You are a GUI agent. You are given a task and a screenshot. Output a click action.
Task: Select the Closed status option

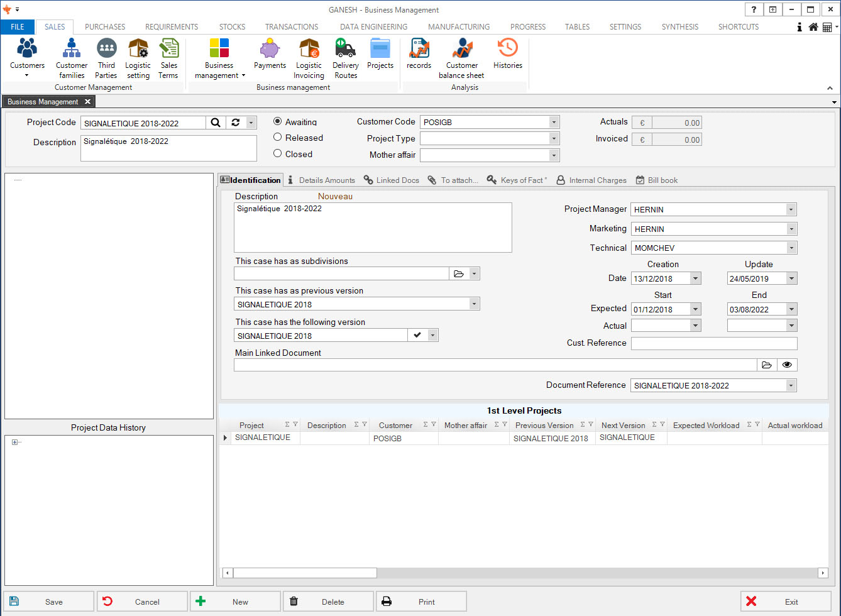pyautogui.click(x=278, y=154)
